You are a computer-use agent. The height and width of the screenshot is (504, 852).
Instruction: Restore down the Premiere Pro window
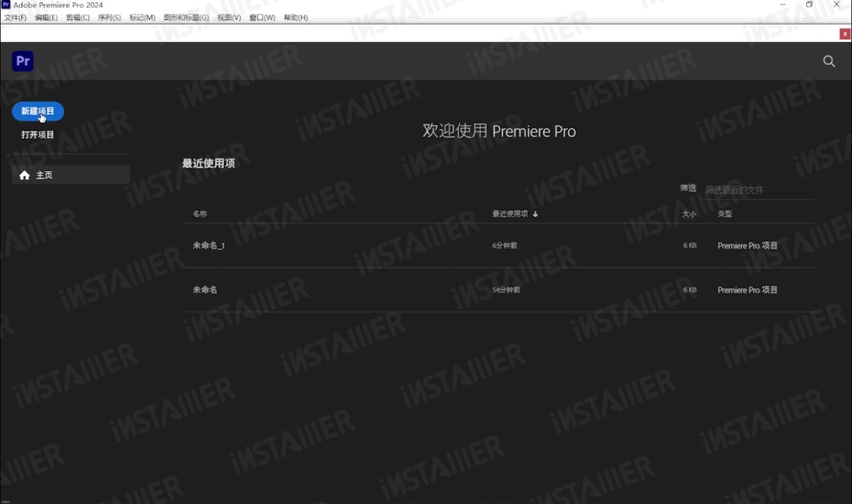click(x=809, y=5)
